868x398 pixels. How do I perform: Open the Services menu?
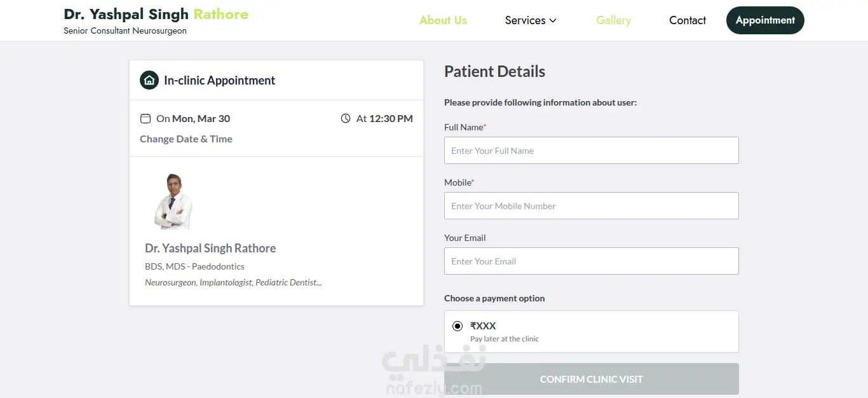(x=525, y=20)
